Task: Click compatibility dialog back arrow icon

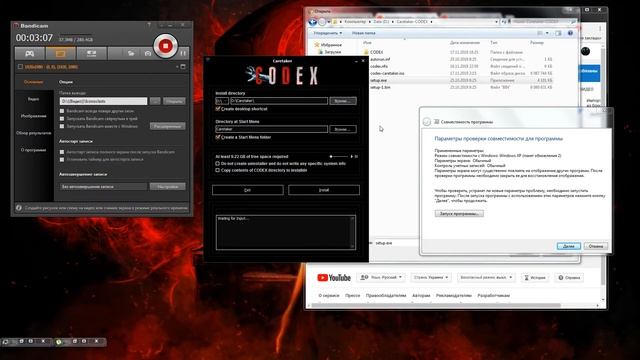Action: pos(427,122)
